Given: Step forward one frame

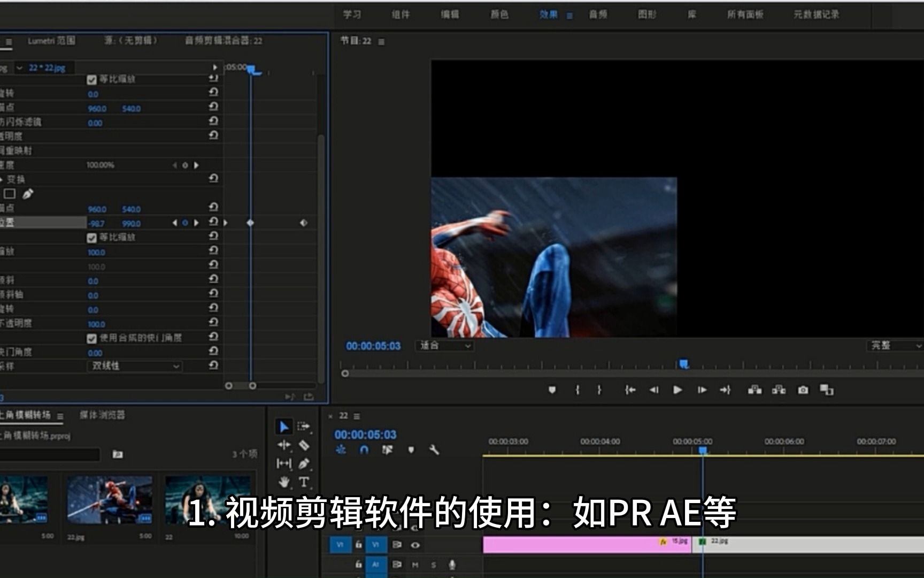Looking at the screenshot, I should point(702,390).
